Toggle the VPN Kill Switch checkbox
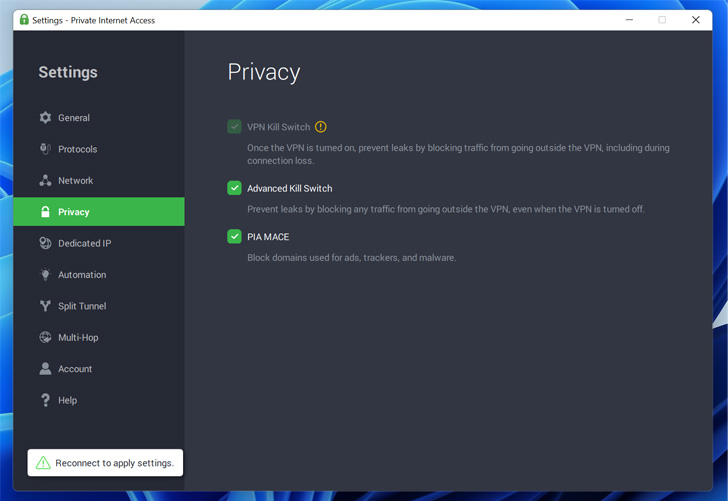This screenshot has height=501, width=728. tap(234, 127)
